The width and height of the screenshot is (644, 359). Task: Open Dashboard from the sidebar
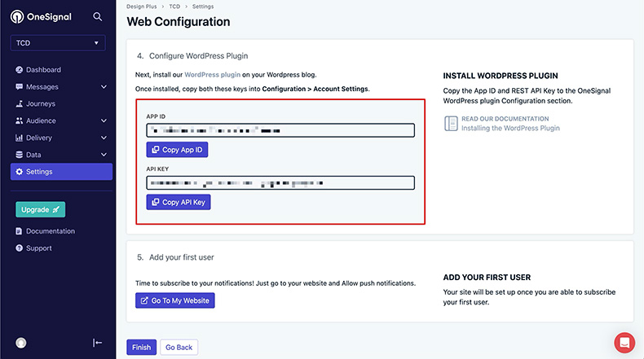tap(42, 70)
